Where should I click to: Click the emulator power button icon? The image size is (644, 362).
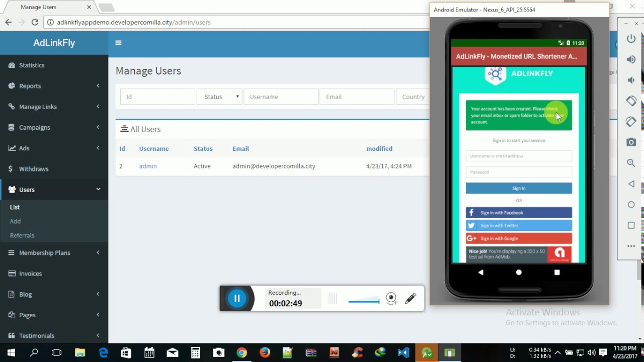pos(631,39)
